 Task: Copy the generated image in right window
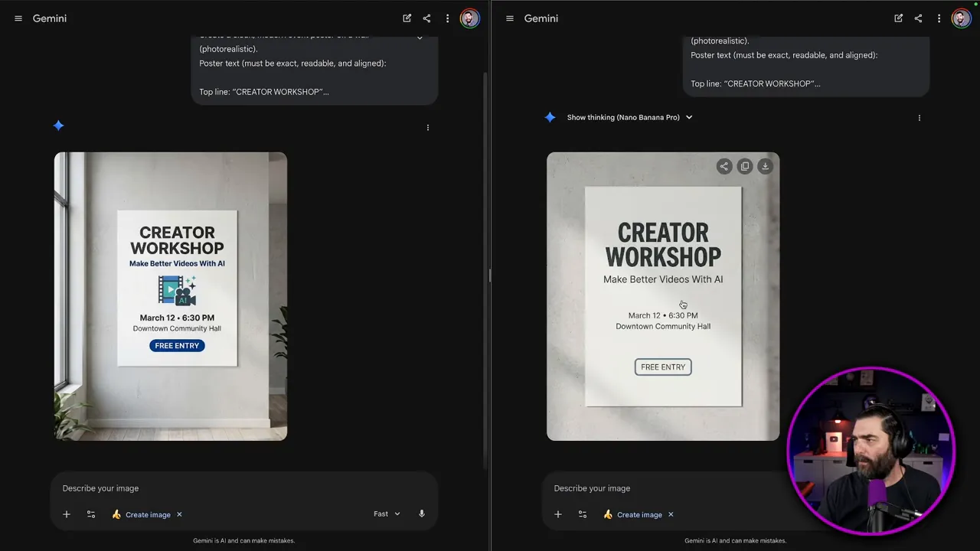(744, 166)
